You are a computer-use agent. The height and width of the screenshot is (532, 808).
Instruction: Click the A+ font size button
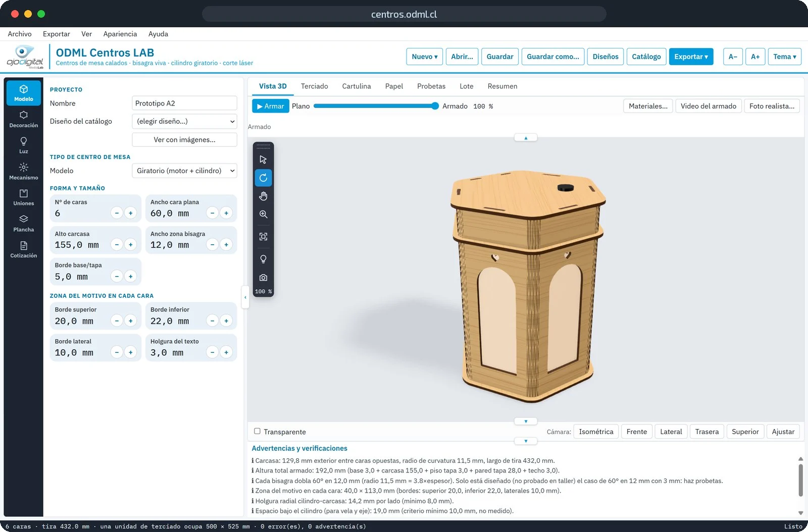click(755, 57)
